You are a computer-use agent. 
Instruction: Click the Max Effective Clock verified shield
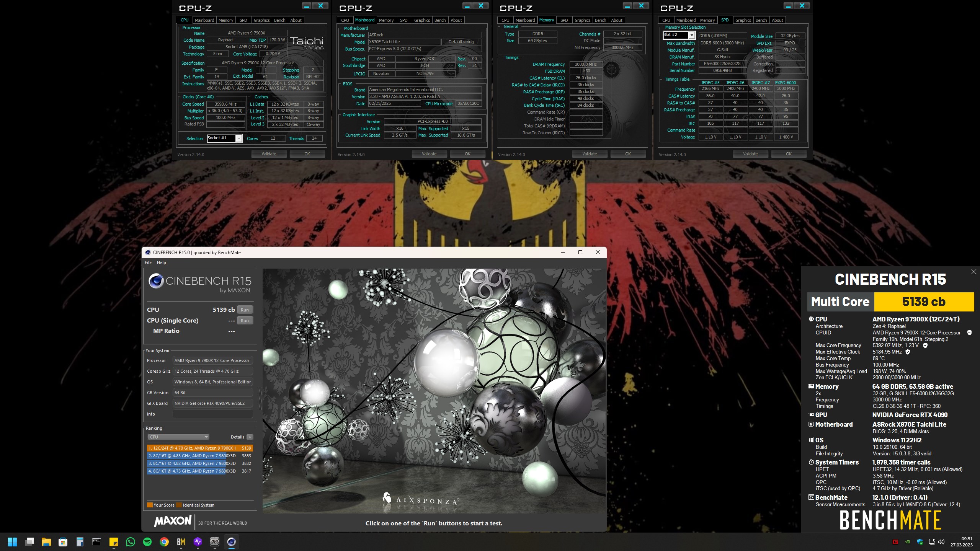(908, 352)
